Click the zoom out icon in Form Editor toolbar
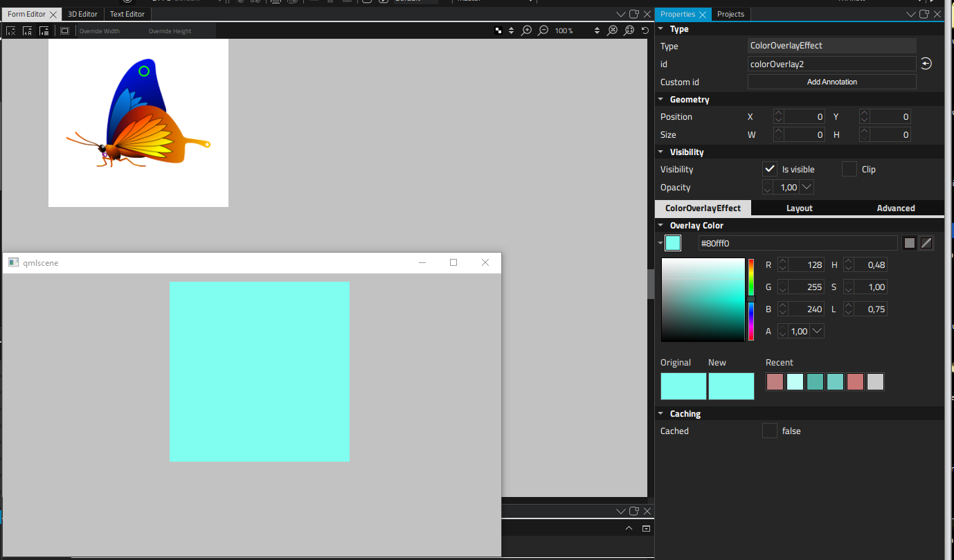Viewport: 954px width, 560px height. 543,30
